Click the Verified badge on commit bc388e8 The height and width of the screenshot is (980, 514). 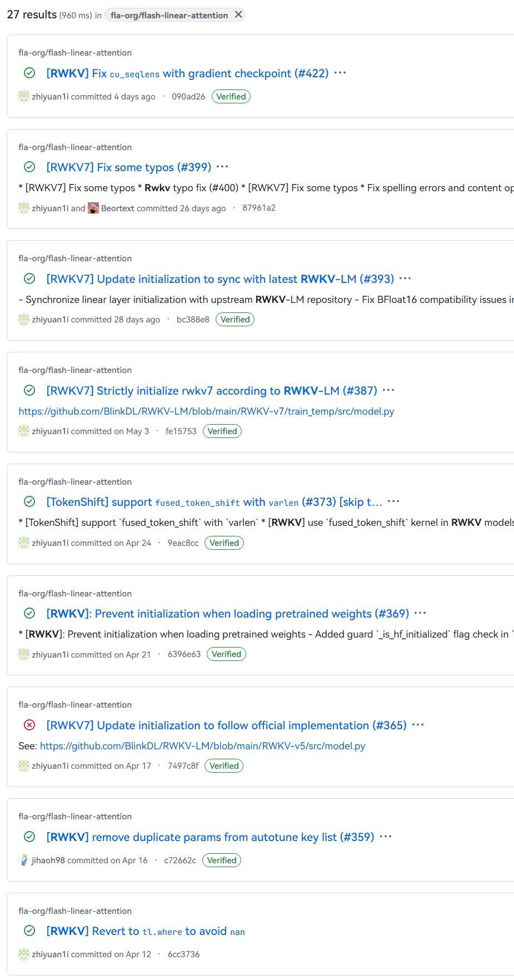(x=235, y=320)
